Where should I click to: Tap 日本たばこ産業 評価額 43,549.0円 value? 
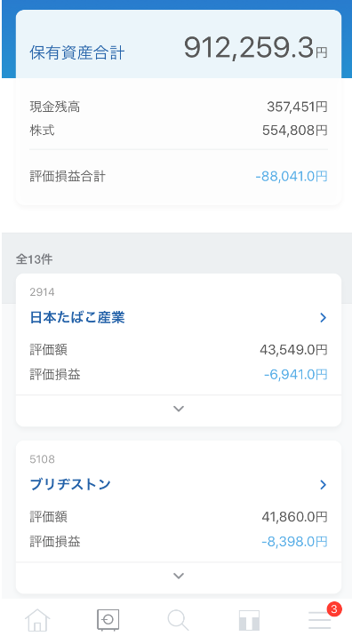click(x=293, y=350)
